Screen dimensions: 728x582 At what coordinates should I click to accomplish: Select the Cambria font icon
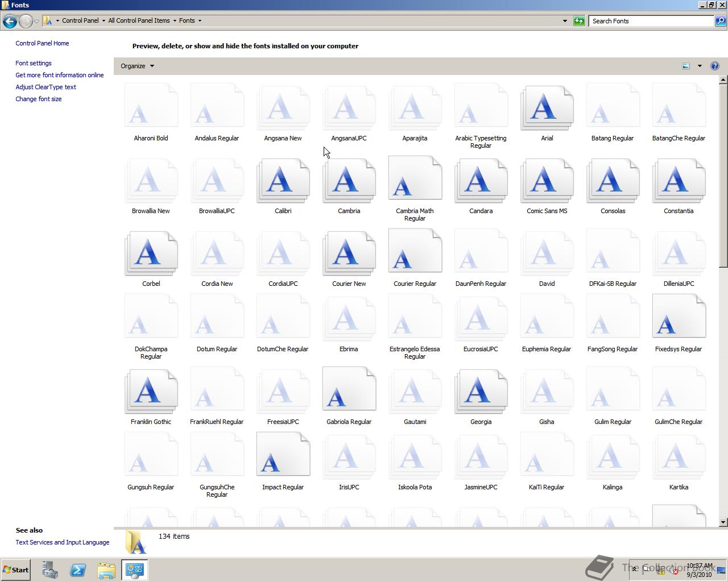[349, 180]
